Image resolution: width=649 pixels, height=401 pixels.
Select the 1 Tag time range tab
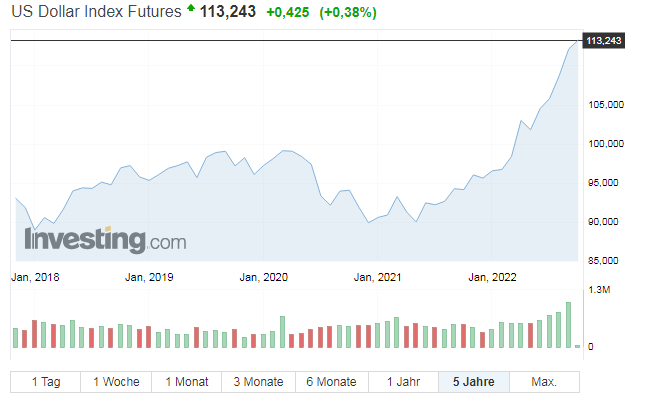point(46,382)
